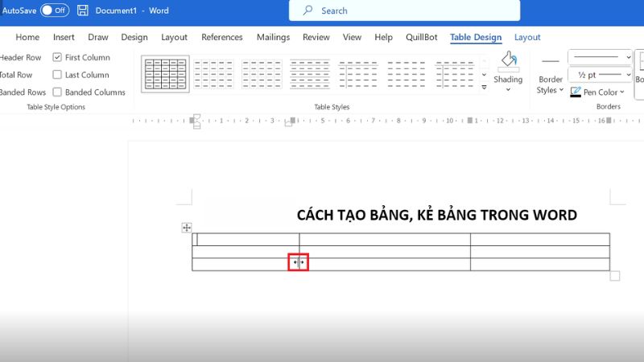Click the top-left table cell with cursor
644x362 pixels.
click(246, 239)
